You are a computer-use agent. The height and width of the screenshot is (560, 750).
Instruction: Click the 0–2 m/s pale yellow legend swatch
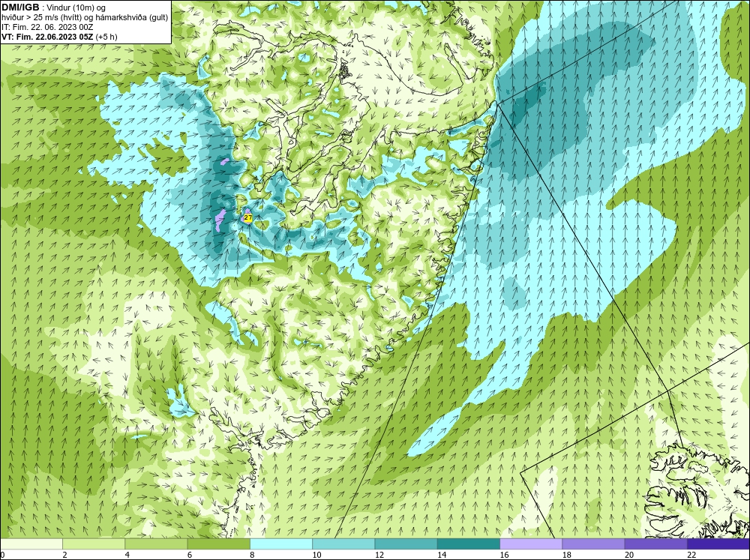31,544
